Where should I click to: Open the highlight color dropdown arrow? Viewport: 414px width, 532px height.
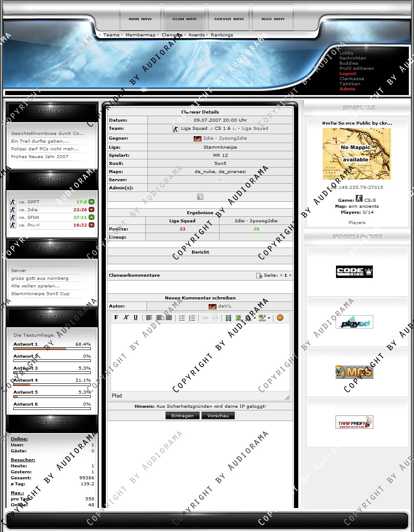pos(269,318)
